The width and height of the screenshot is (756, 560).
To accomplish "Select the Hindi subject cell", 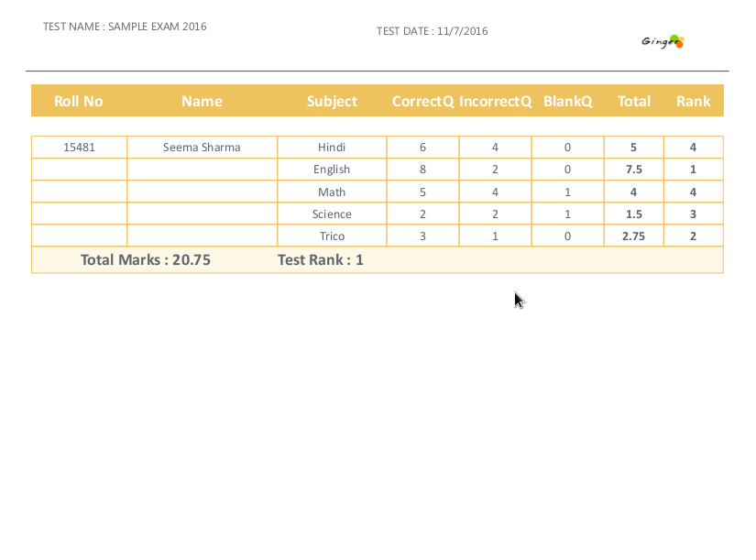I will (332, 147).
